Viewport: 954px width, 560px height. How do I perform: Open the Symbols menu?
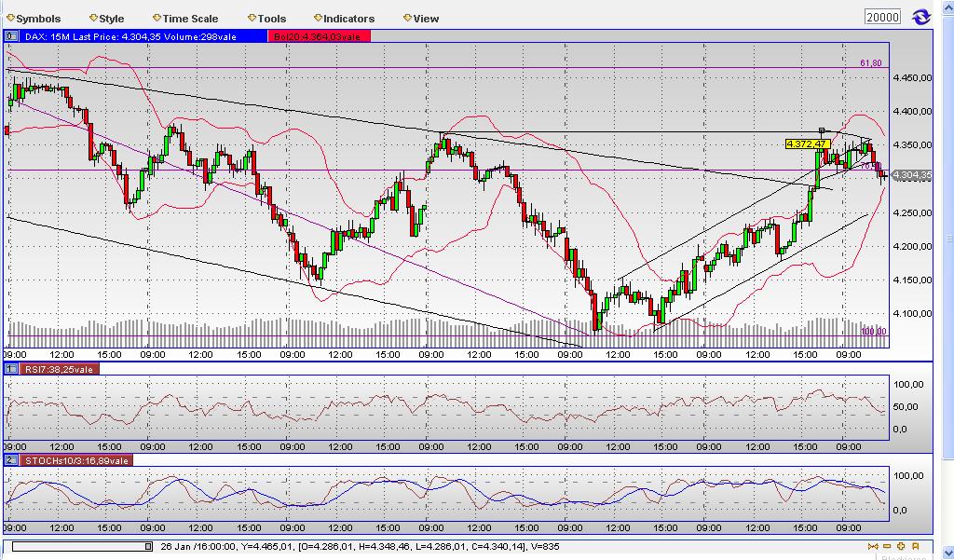pos(37,18)
